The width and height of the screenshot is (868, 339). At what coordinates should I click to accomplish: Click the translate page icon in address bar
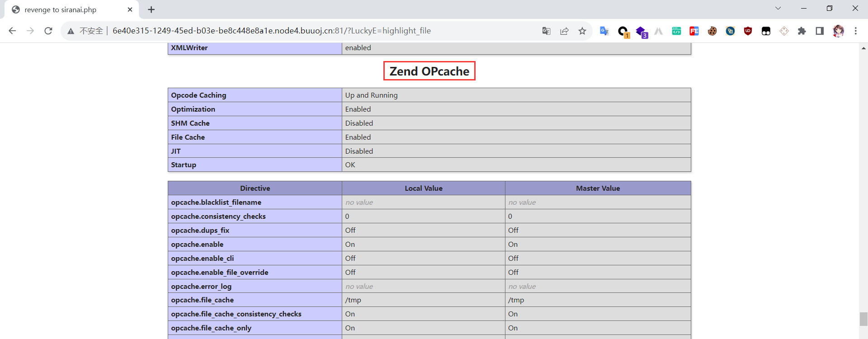[x=546, y=31]
